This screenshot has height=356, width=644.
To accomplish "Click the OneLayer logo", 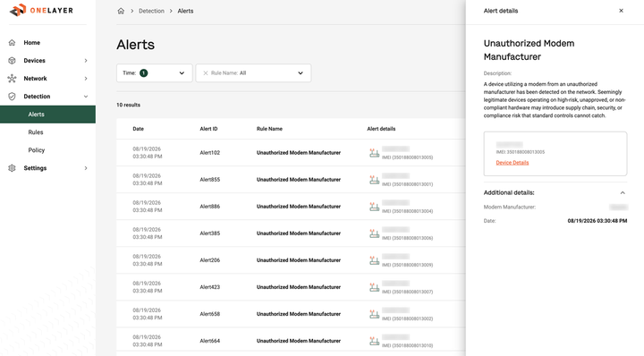I will (x=41, y=10).
